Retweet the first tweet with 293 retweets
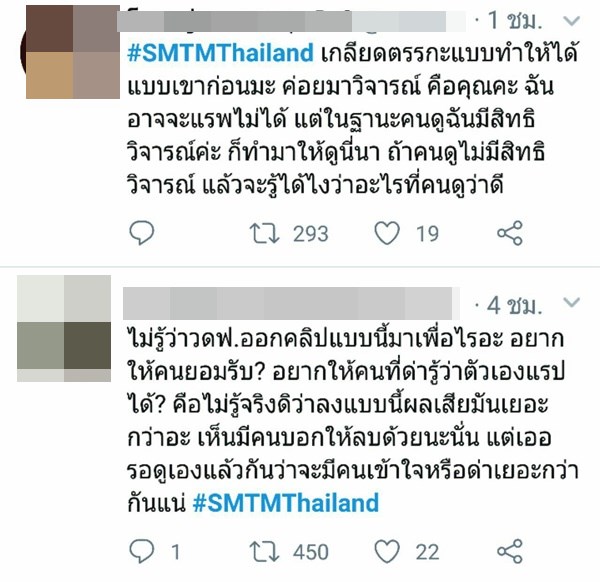The width and height of the screenshot is (600, 582). [x=264, y=233]
